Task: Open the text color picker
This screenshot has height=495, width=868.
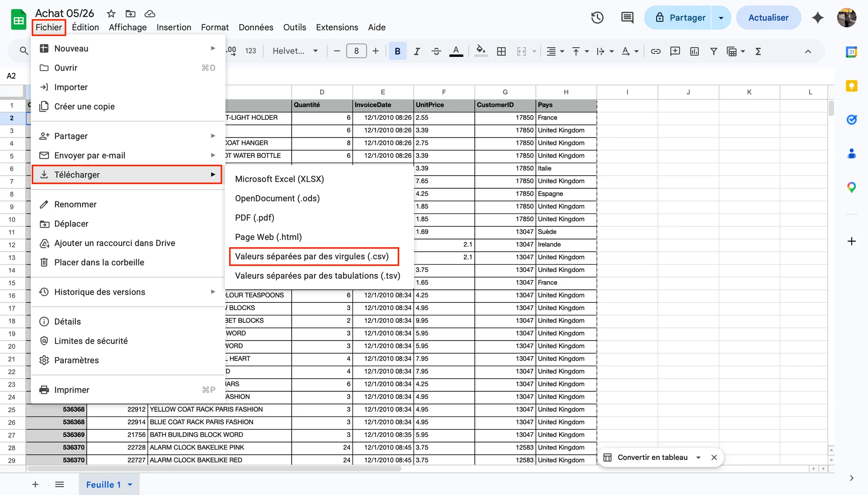Action: [x=456, y=51]
